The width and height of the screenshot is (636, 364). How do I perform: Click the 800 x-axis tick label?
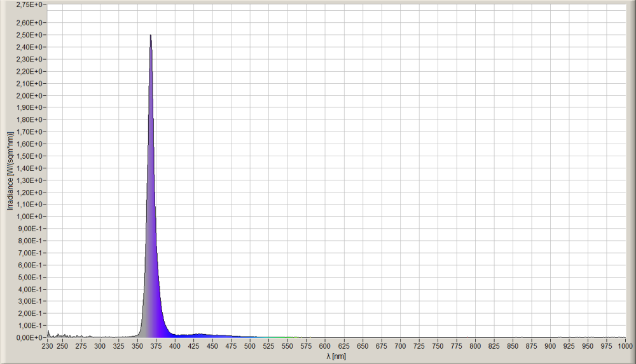(475, 346)
